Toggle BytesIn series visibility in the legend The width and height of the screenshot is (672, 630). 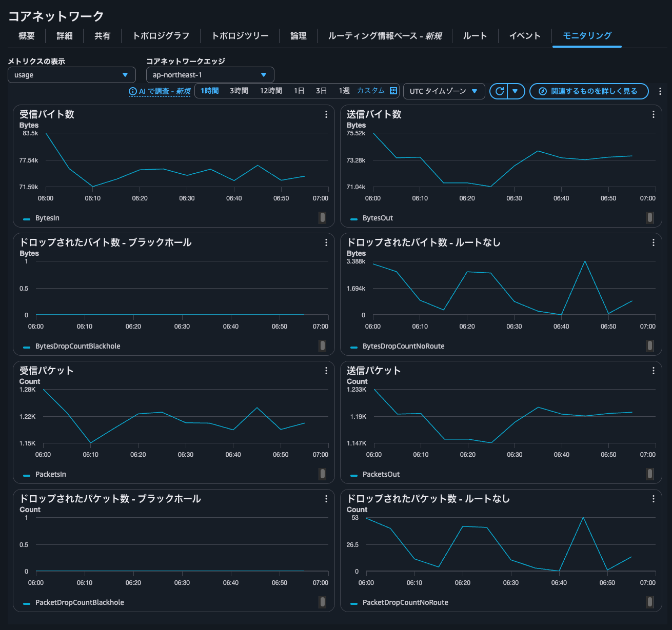pos(47,218)
